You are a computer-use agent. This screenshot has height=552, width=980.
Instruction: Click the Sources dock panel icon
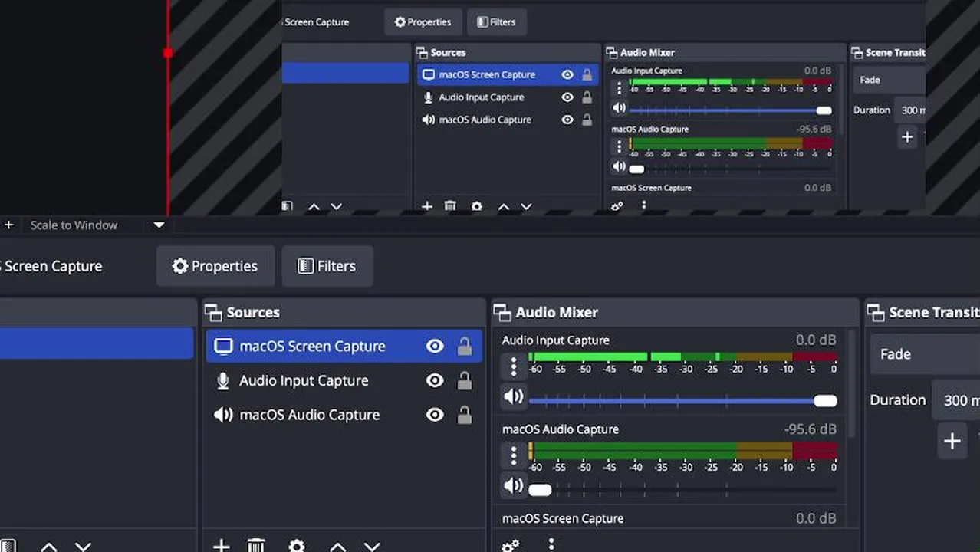212,313
